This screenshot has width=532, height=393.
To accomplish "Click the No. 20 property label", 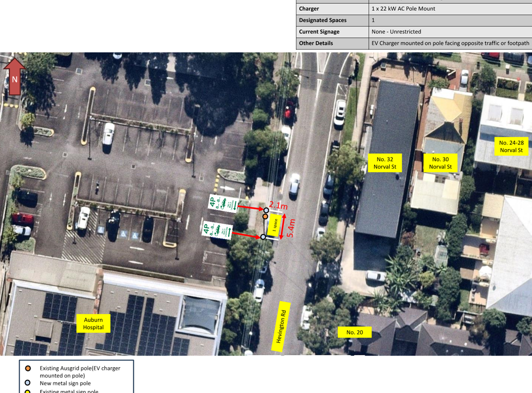I will pyautogui.click(x=355, y=332).
